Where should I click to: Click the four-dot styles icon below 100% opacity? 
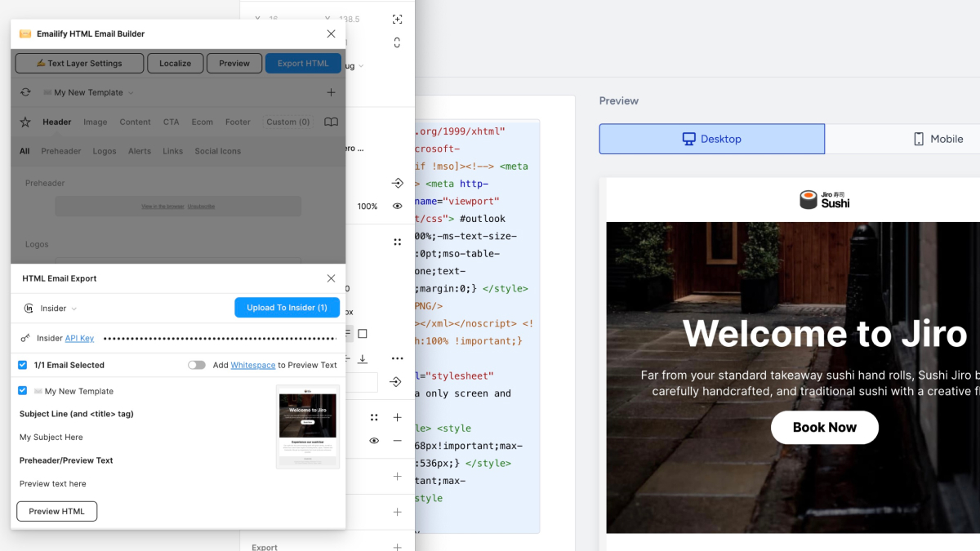click(397, 242)
